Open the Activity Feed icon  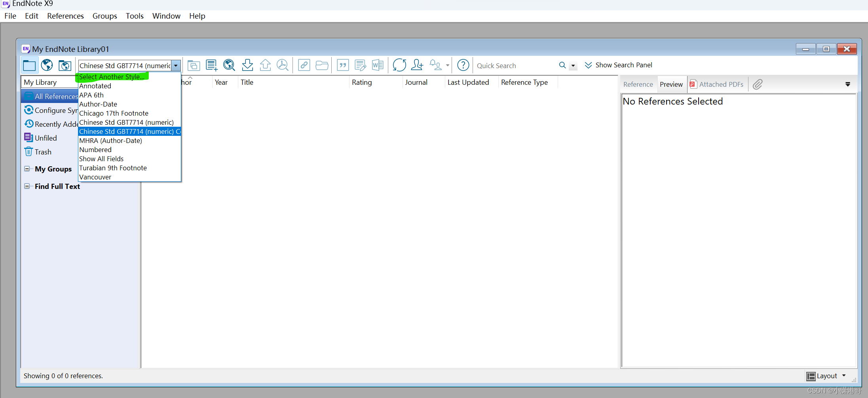[x=435, y=65]
